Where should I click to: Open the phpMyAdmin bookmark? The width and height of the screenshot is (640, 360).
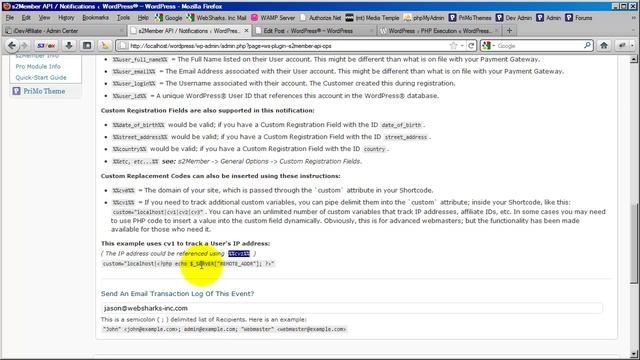coord(424,18)
